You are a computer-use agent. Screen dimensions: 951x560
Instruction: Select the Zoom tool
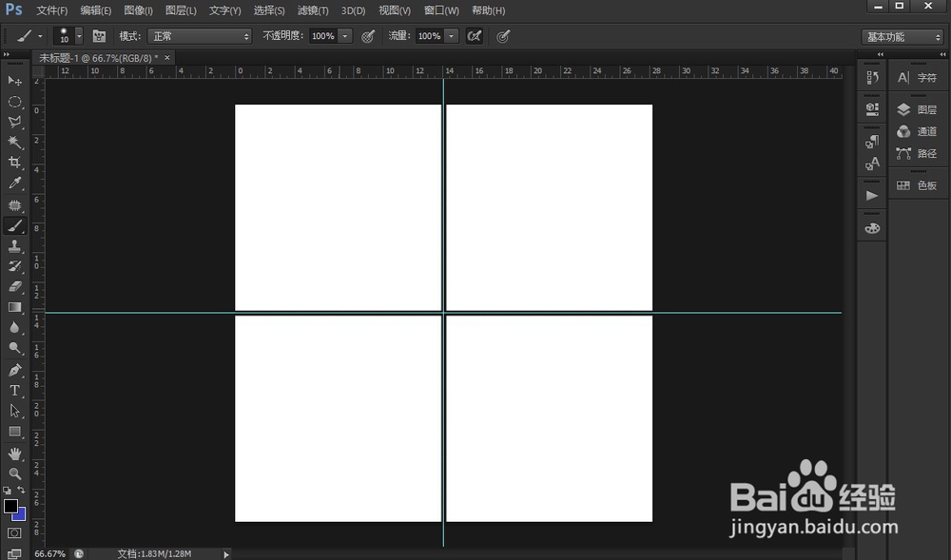click(x=14, y=473)
